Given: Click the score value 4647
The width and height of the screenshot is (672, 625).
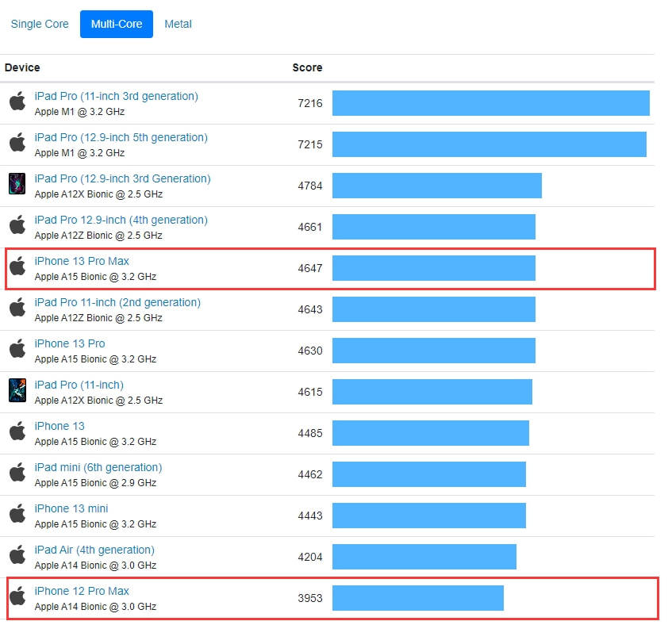Looking at the screenshot, I should (x=310, y=268).
